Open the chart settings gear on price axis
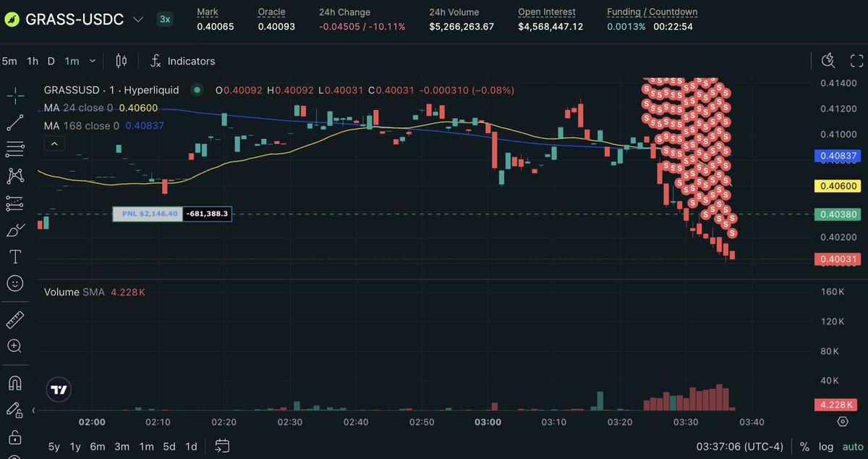 coord(843,421)
